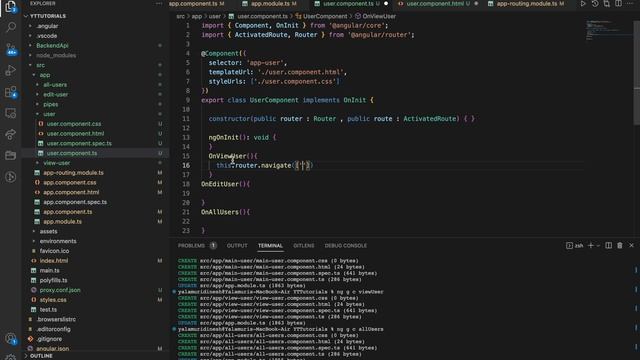Open the Extensions view
This screenshot has height=360, width=640.
coord(11,92)
